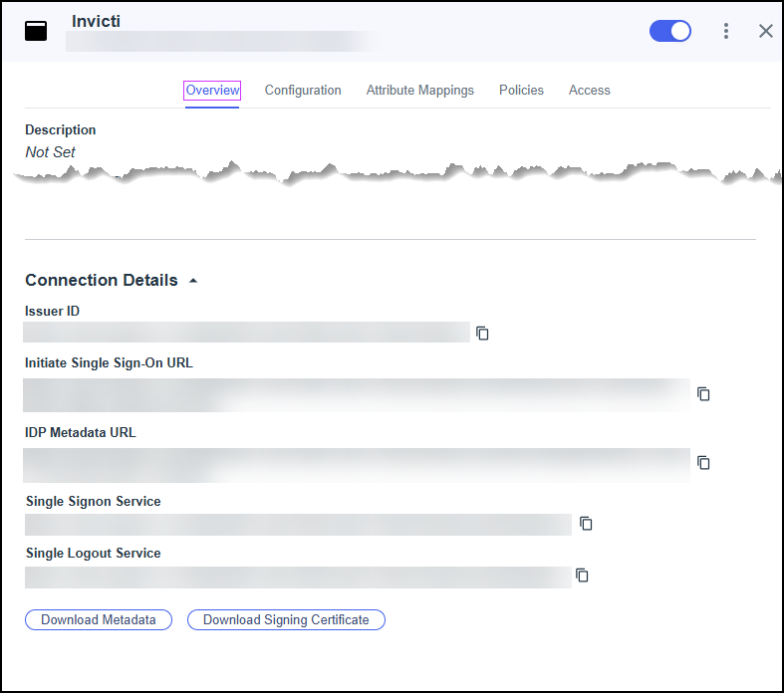Go to the Policies tab

click(x=521, y=90)
